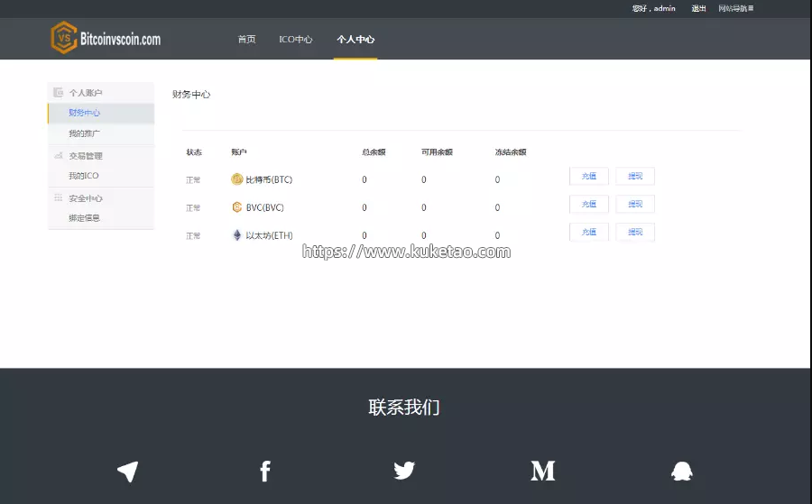Select the 个人中心 tab
The width and height of the screenshot is (812, 504).
point(355,40)
